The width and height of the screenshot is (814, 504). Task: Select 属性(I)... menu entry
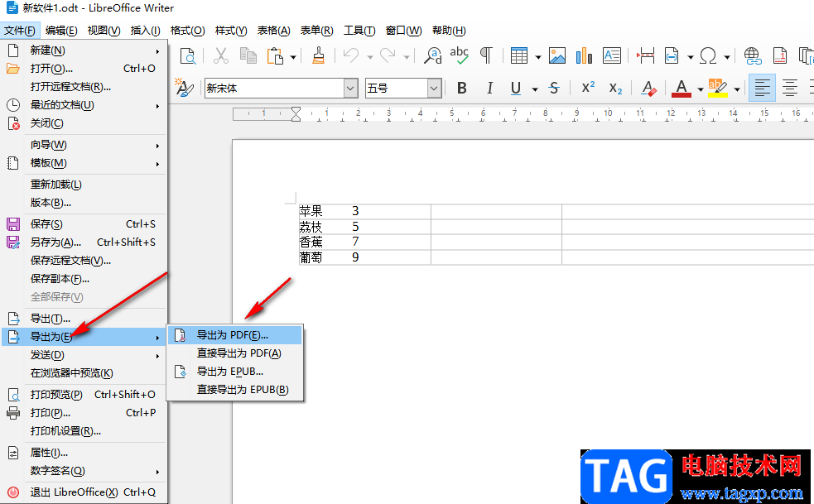[x=84, y=454]
